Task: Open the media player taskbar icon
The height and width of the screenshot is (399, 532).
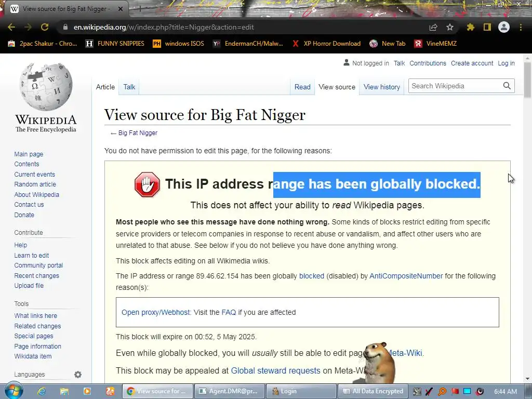Action: coord(87,391)
